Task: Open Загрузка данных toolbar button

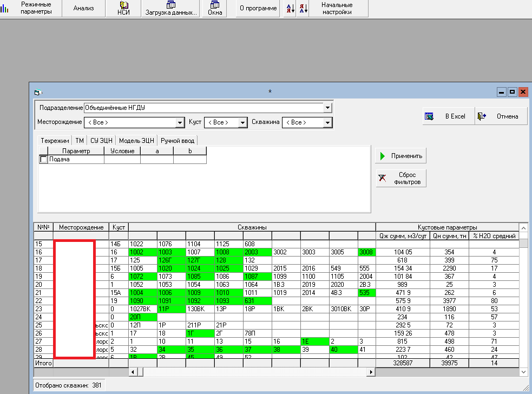Action: pyautogui.click(x=171, y=8)
